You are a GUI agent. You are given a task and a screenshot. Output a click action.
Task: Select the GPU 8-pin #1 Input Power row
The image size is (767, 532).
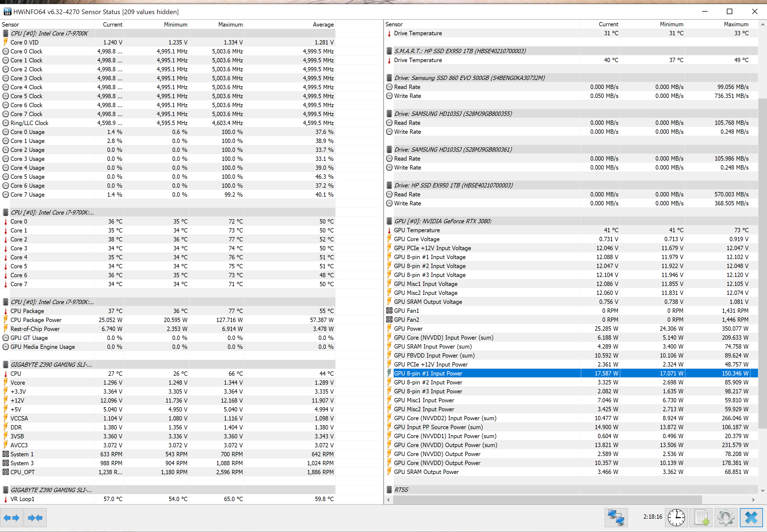coord(428,373)
